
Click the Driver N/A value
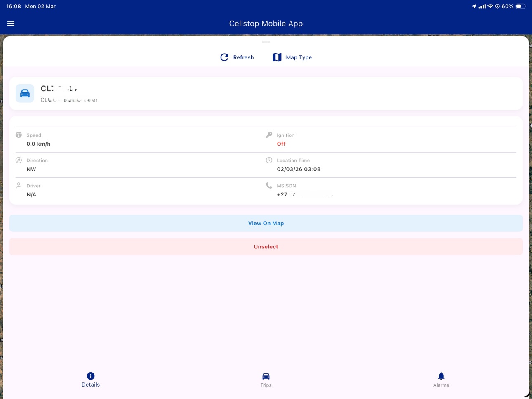pos(31,194)
